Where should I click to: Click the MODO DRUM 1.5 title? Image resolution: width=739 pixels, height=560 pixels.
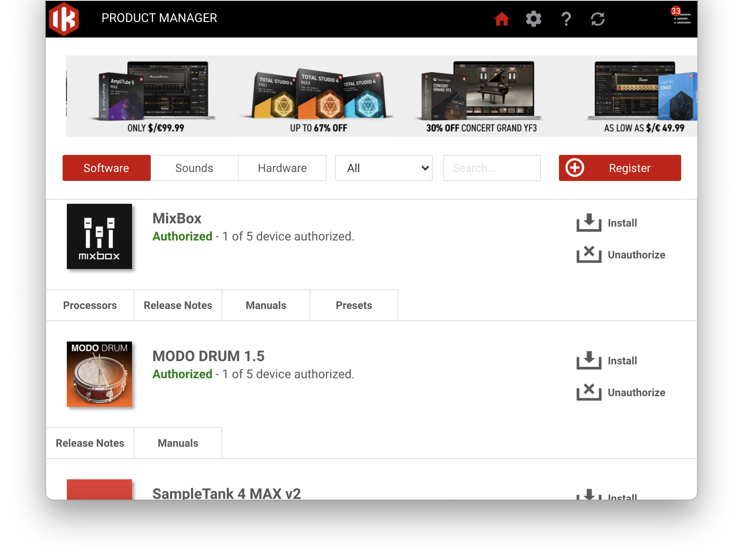point(209,356)
